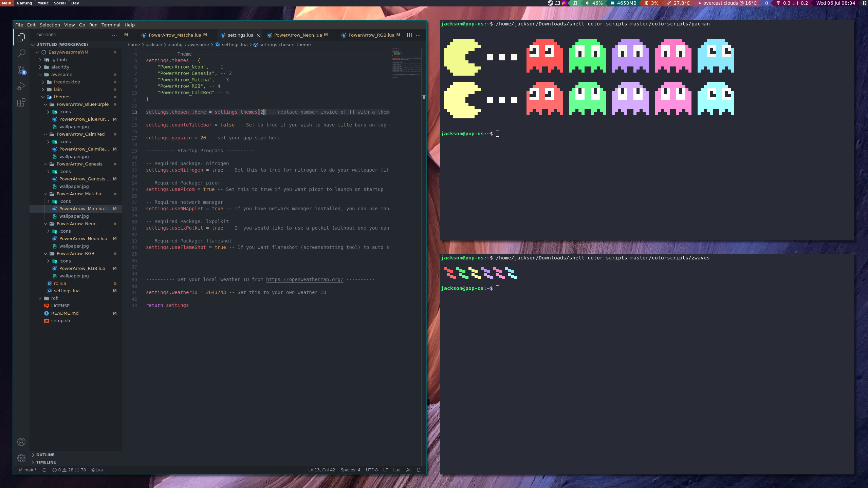Image resolution: width=868 pixels, height=488 pixels.
Task: Open the Extensions view icon
Action: (x=21, y=102)
